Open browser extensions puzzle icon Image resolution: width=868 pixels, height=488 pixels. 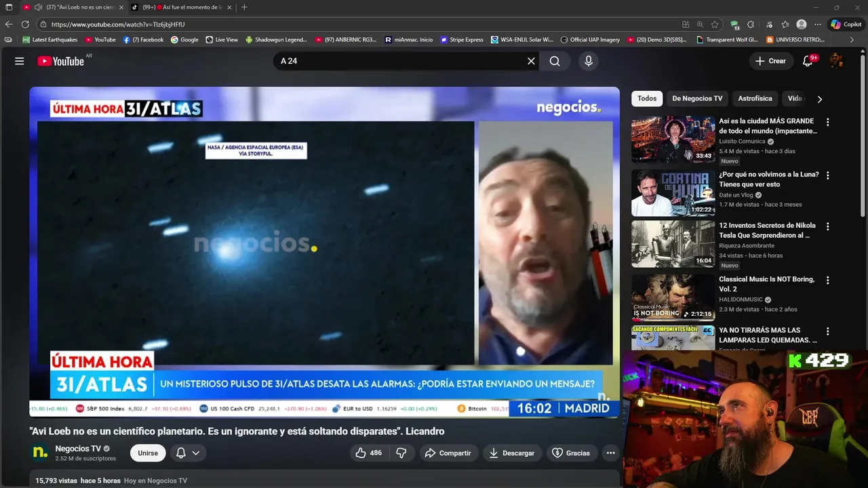click(x=751, y=24)
